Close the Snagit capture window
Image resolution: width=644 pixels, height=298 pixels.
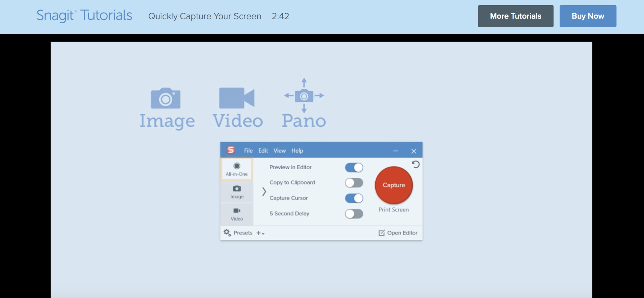tap(414, 151)
